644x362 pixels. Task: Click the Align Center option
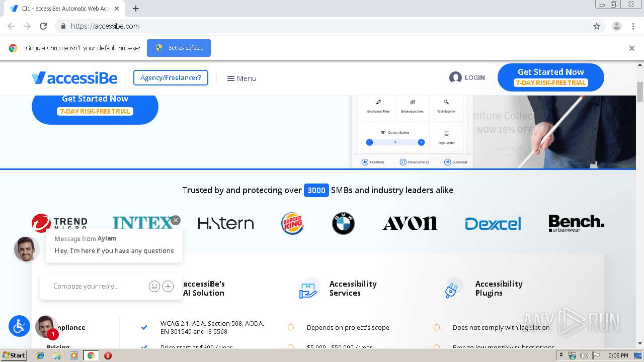(446, 137)
